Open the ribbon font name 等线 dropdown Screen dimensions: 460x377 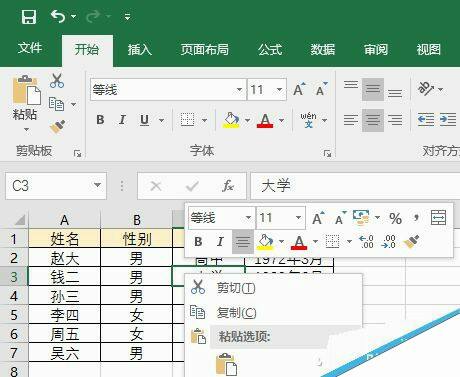click(x=239, y=89)
